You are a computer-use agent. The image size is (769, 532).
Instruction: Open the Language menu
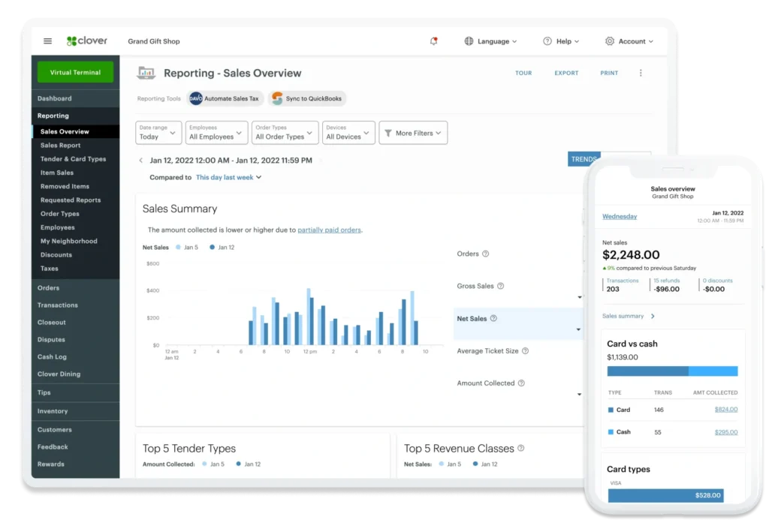coord(490,41)
